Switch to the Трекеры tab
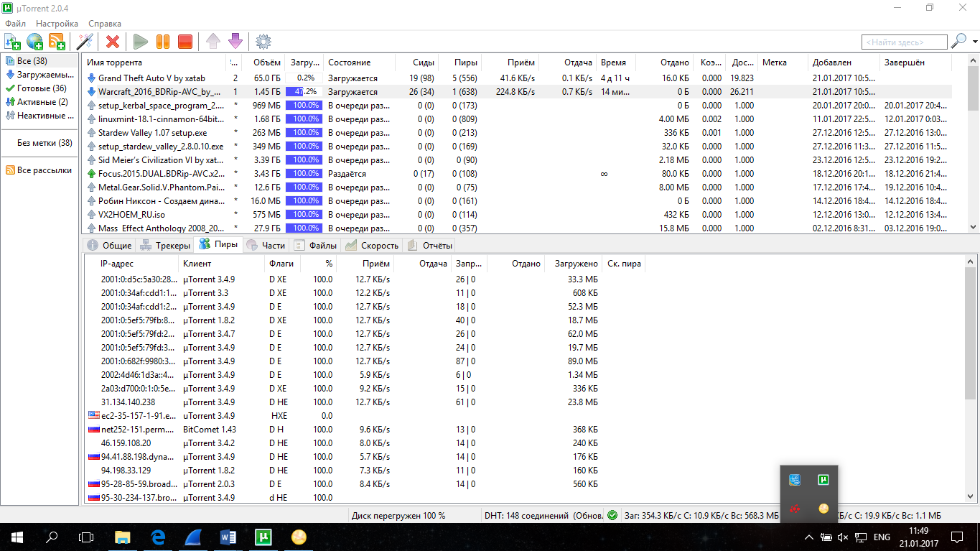This screenshot has width=980, height=551. pyautogui.click(x=165, y=245)
